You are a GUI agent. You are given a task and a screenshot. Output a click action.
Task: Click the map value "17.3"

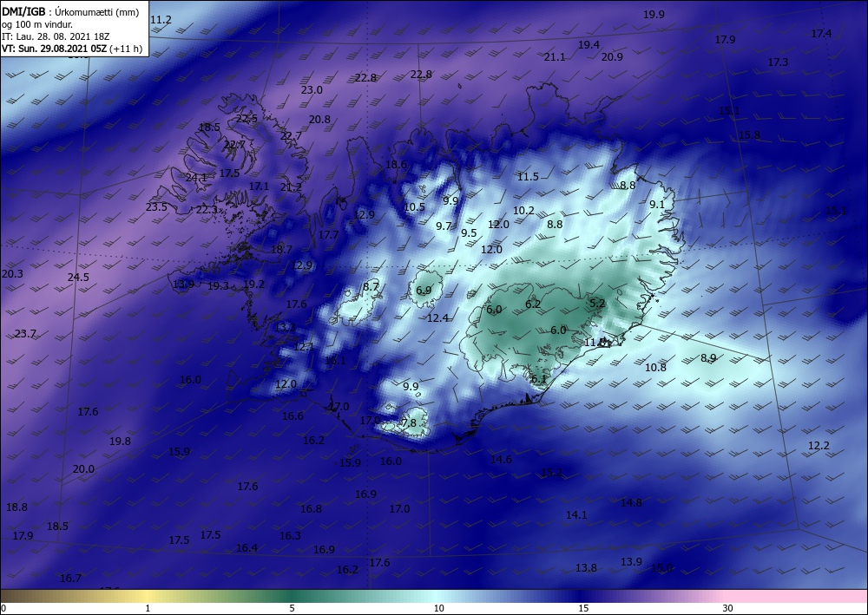tap(778, 62)
